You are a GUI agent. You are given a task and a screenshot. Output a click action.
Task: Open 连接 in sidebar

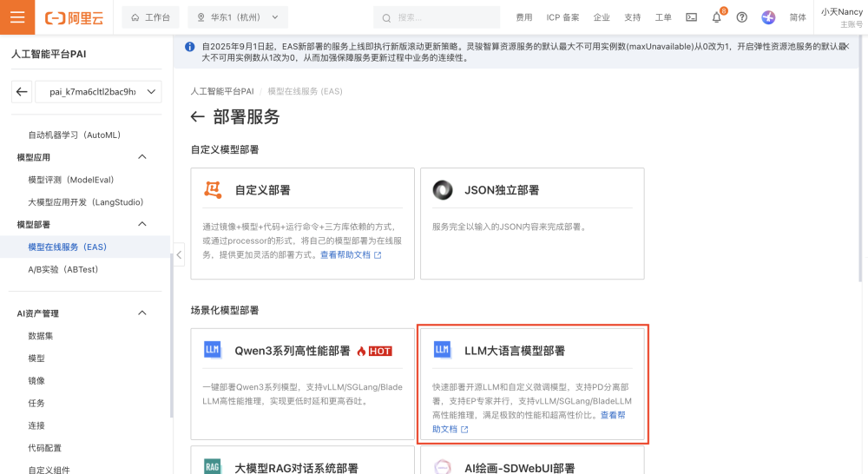click(36, 426)
